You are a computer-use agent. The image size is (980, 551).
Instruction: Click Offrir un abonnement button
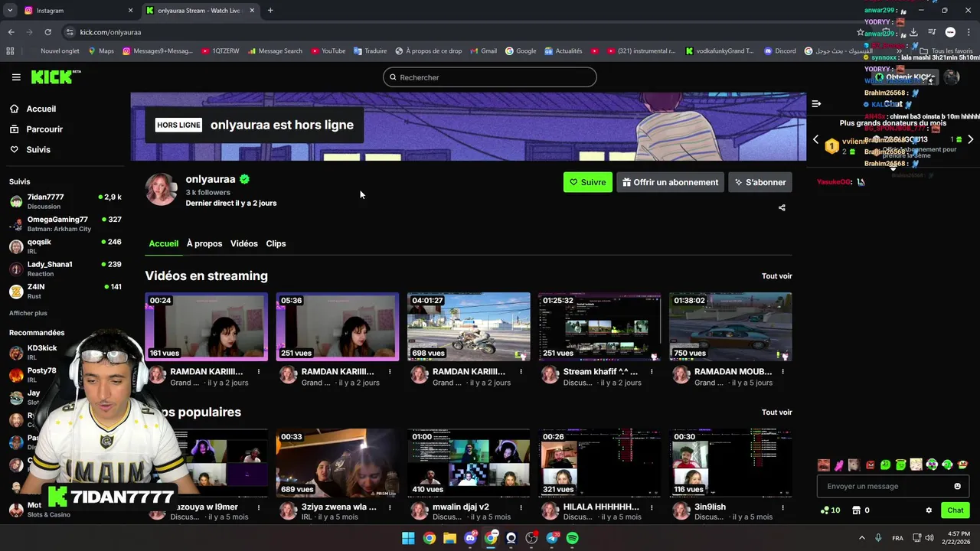click(x=670, y=182)
